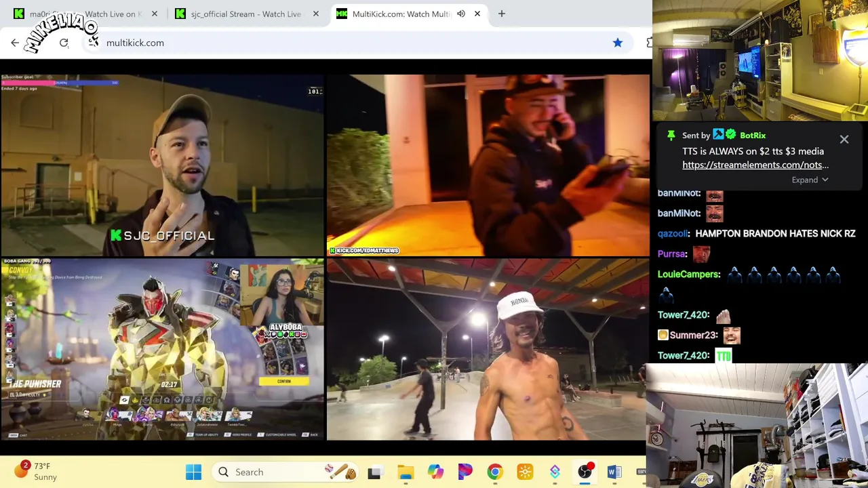The image size is (868, 488).
Task: Open site information icon beside the URL
Action: 94,43
